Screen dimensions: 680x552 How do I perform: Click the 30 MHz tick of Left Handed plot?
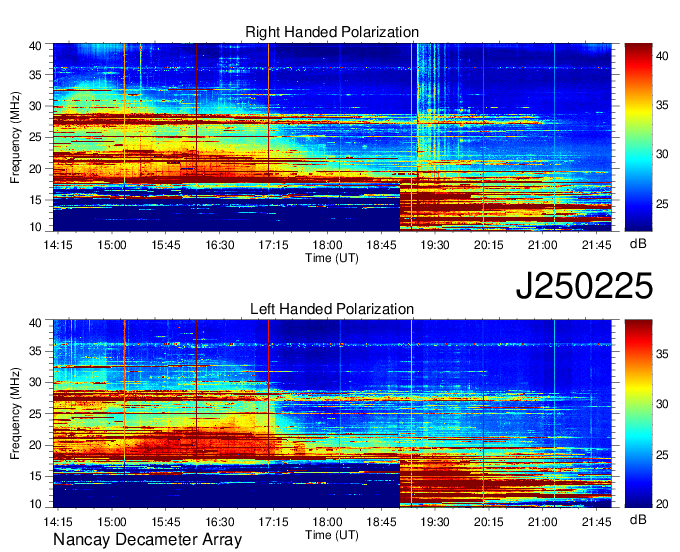[x=36, y=382]
